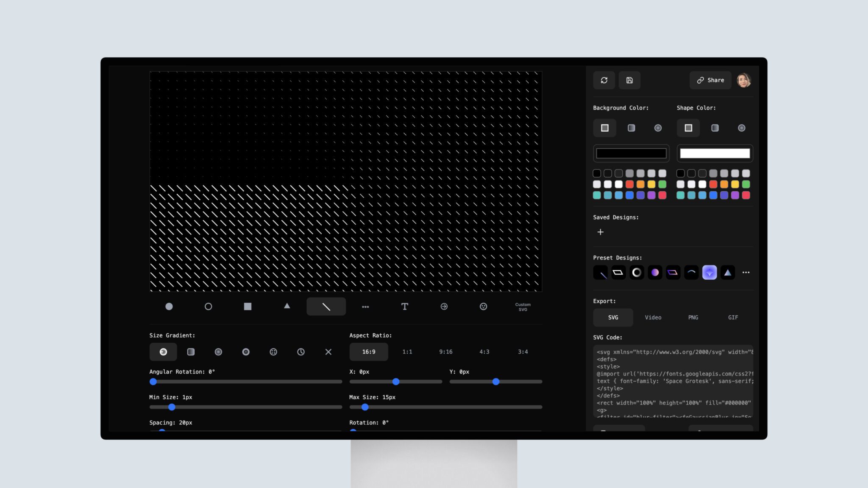Click the user profile avatar

(x=745, y=80)
